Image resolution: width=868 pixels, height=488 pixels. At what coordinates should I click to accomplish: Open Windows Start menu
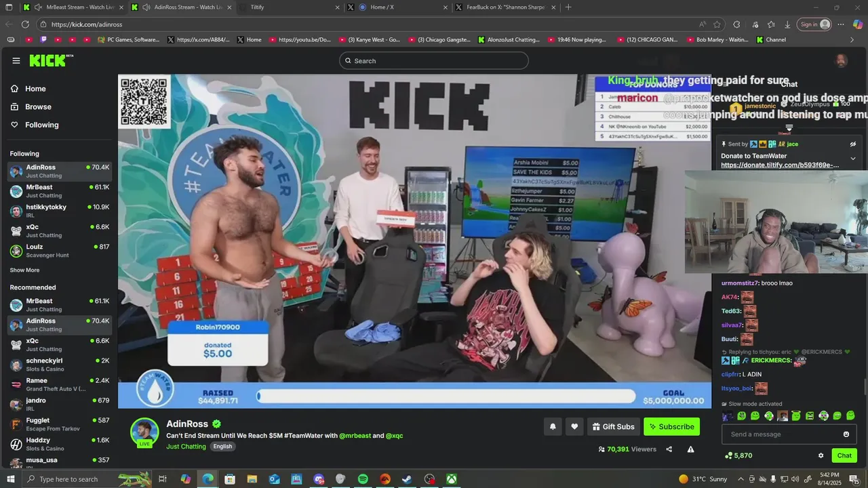tap(10, 479)
